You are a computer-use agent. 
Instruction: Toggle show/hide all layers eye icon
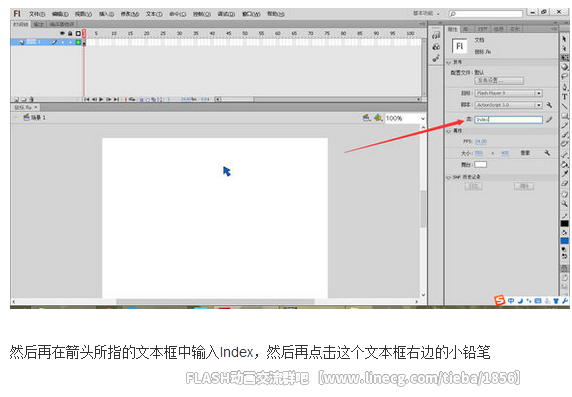[62, 33]
